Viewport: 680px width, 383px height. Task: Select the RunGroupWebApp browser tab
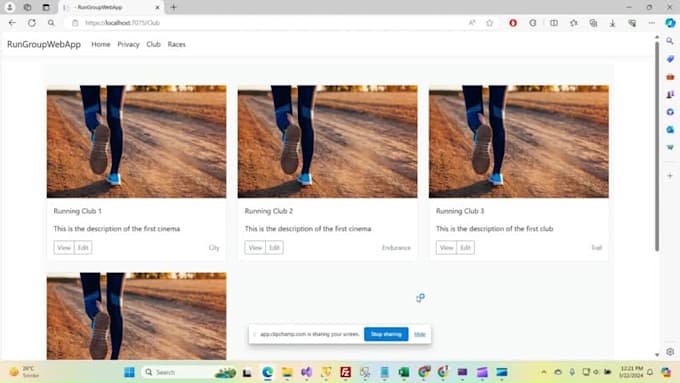tap(111, 7)
